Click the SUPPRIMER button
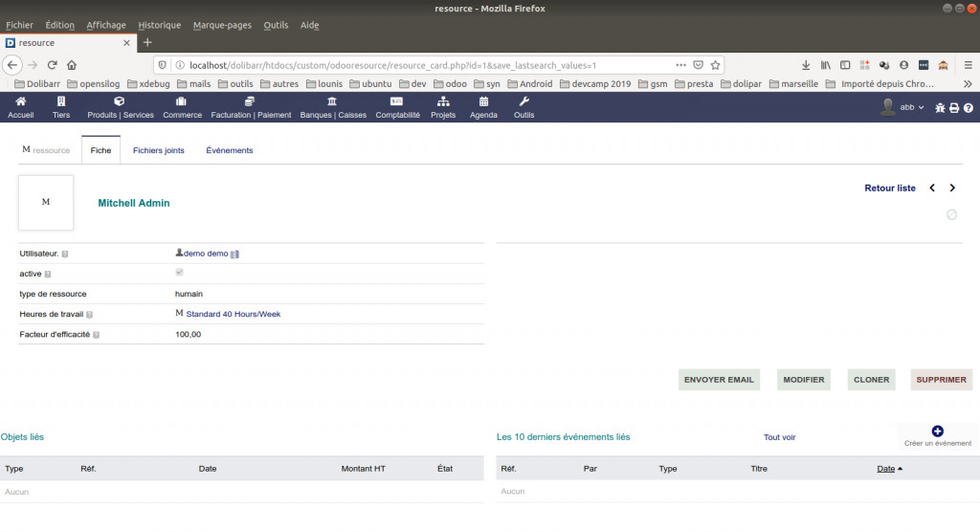This screenshot has height=532, width=980. click(x=942, y=380)
